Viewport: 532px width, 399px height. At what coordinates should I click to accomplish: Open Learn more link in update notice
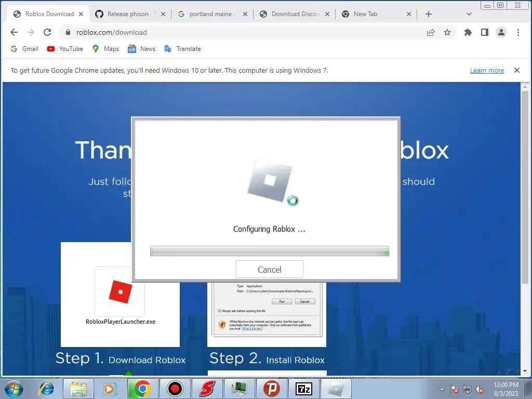[487, 70]
